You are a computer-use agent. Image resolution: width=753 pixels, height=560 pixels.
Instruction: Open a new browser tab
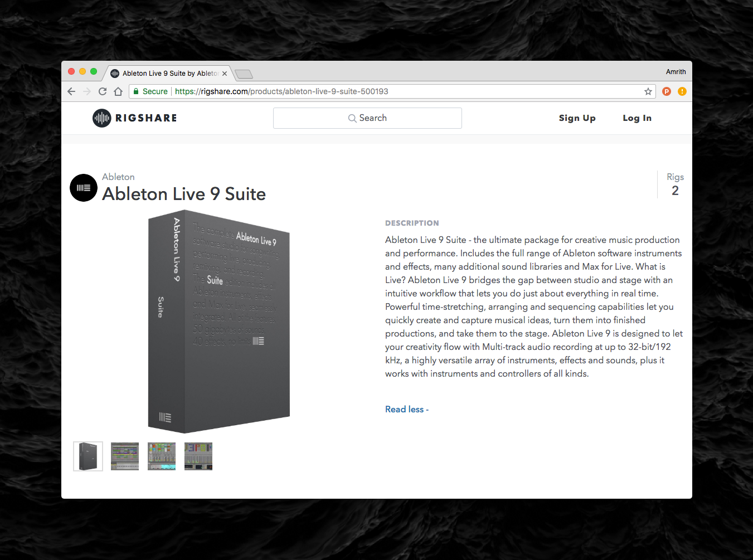pyautogui.click(x=244, y=74)
